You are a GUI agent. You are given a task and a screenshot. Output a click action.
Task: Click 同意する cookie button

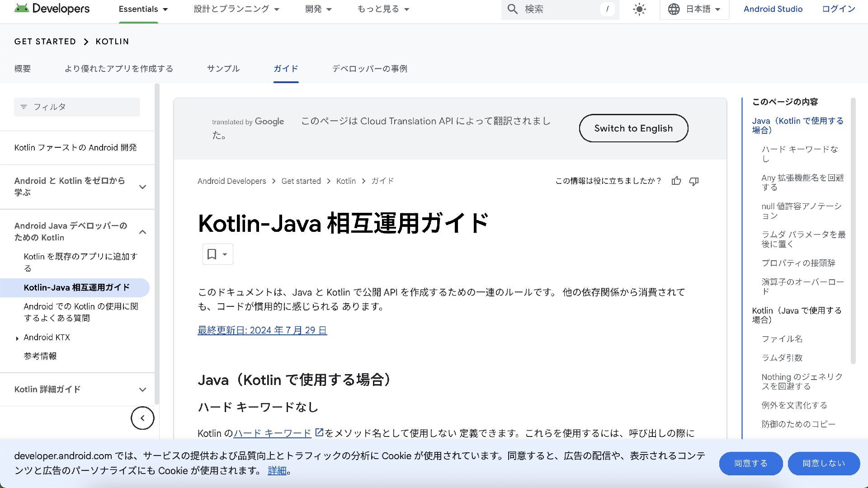coord(750,463)
